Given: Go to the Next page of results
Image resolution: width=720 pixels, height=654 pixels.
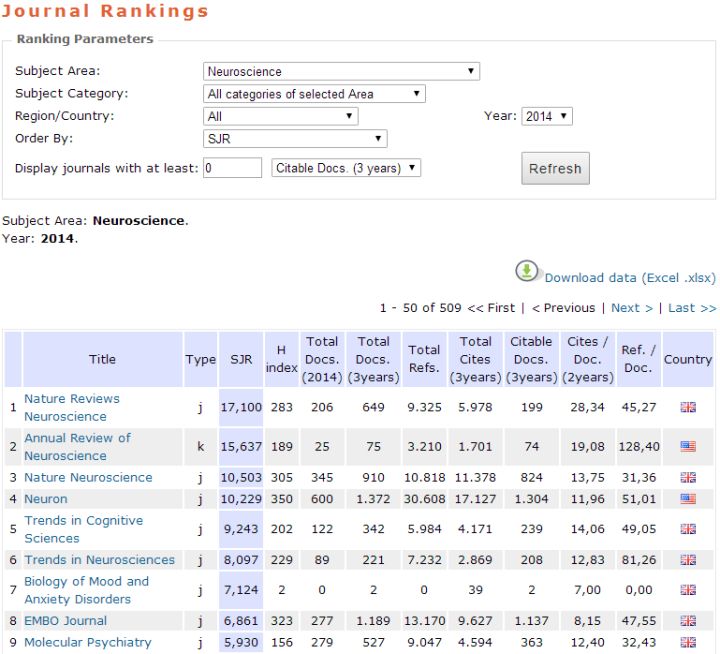Looking at the screenshot, I should click(x=632, y=308).
